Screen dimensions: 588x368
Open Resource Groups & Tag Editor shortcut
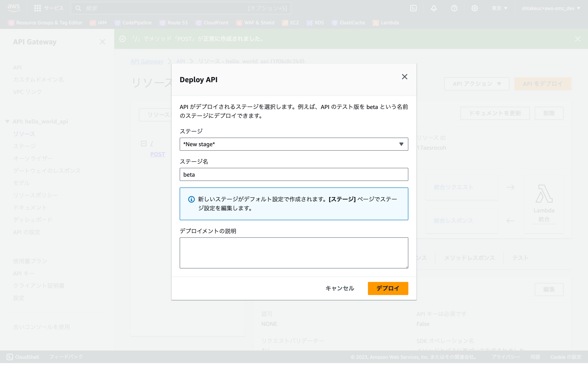(x=45, y=23)
